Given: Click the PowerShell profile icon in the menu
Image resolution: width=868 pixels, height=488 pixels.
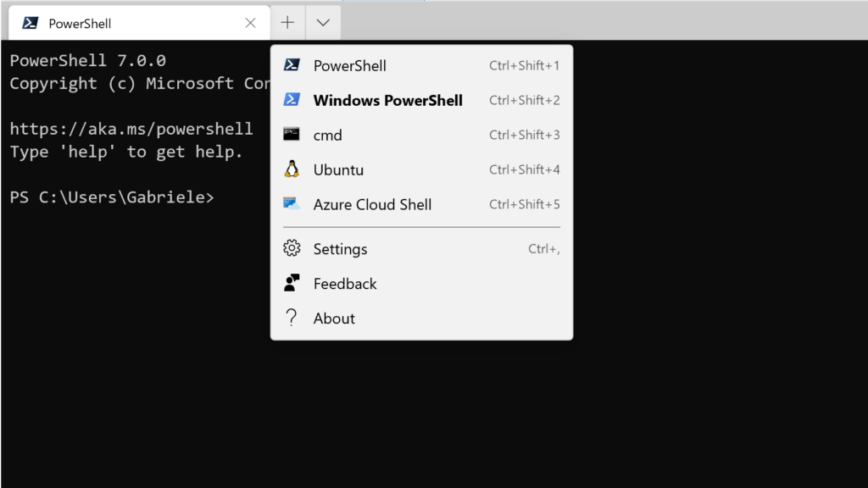Looking at the screenshot, I should (x=292, y=65).
